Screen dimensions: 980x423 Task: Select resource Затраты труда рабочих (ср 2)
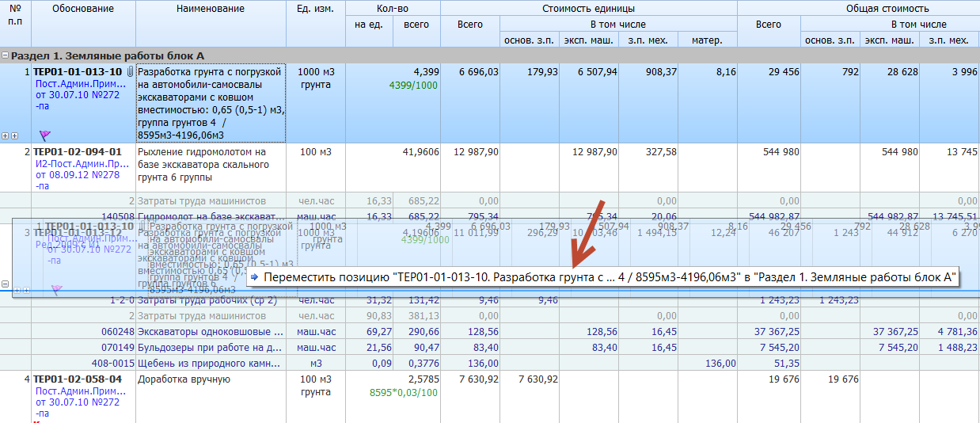pos(207,300)
